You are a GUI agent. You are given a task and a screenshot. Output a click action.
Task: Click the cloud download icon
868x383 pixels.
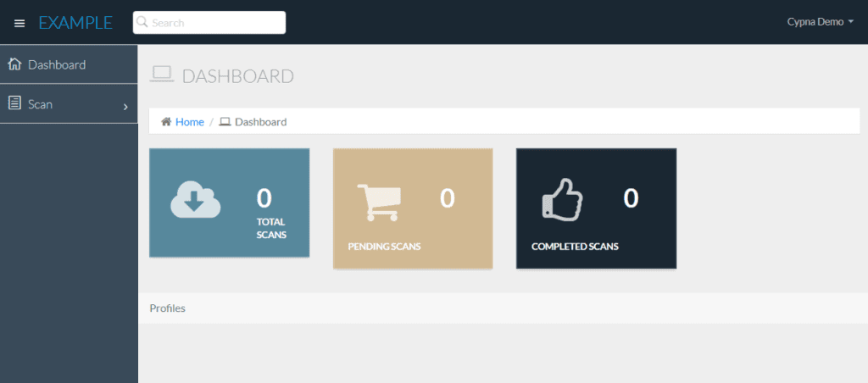pos(196,199)
